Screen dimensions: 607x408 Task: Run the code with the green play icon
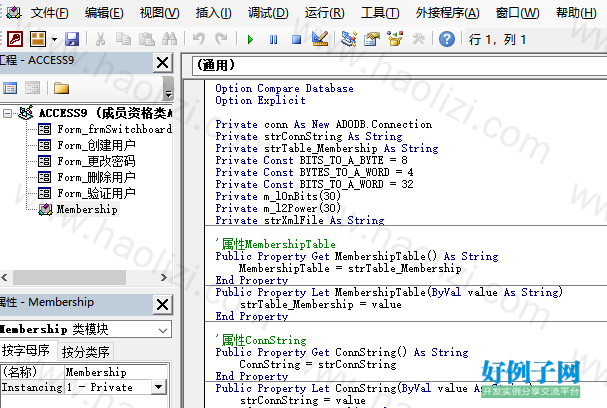click(250, 39)
